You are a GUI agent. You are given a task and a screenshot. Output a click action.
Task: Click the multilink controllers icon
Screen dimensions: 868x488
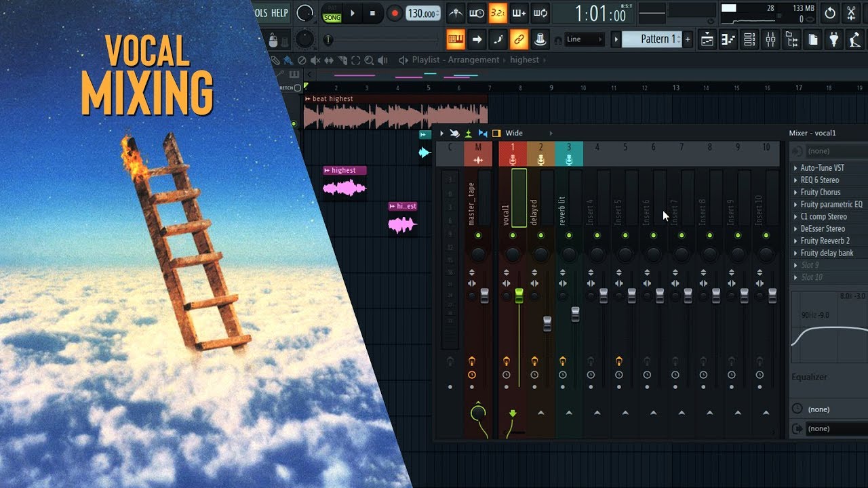tap(540, 39)
